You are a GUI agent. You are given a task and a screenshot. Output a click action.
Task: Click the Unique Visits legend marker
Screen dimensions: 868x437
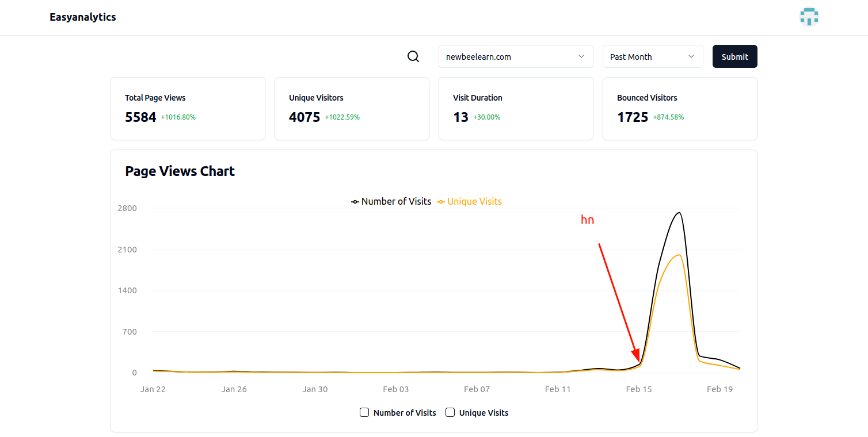(441, 201)
